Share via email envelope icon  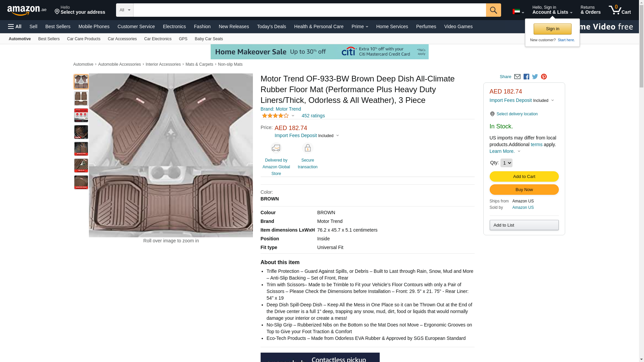click(x=517, y=77)
